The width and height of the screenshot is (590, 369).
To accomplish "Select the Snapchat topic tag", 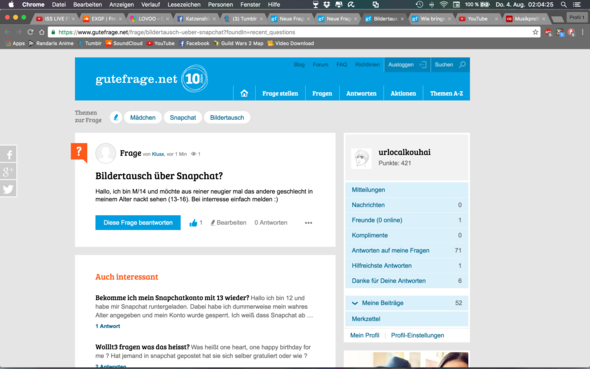I will (x=183, y=117).
